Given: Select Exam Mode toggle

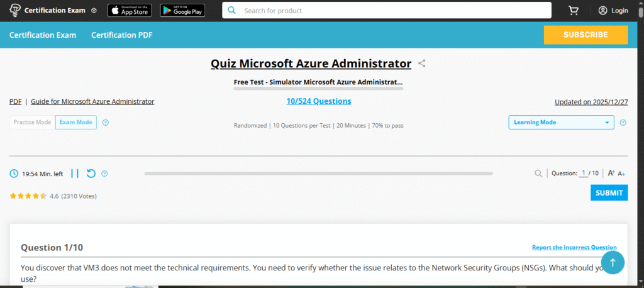Looking at the screenshot, I should [x=75, y=123].
